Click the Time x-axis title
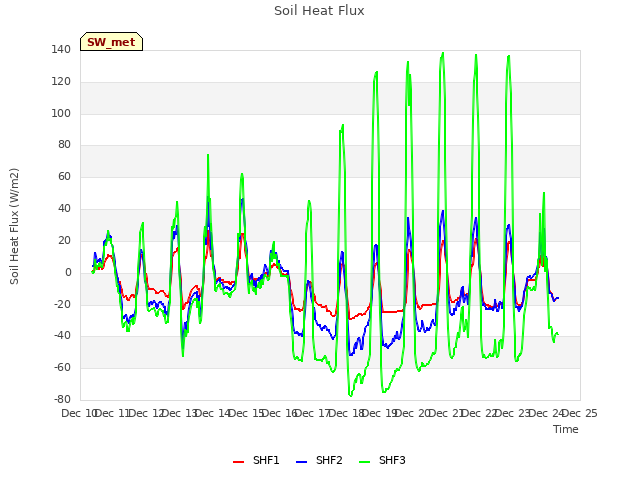The width and height of the screenshot is (640, 480). tap(565, 429)
